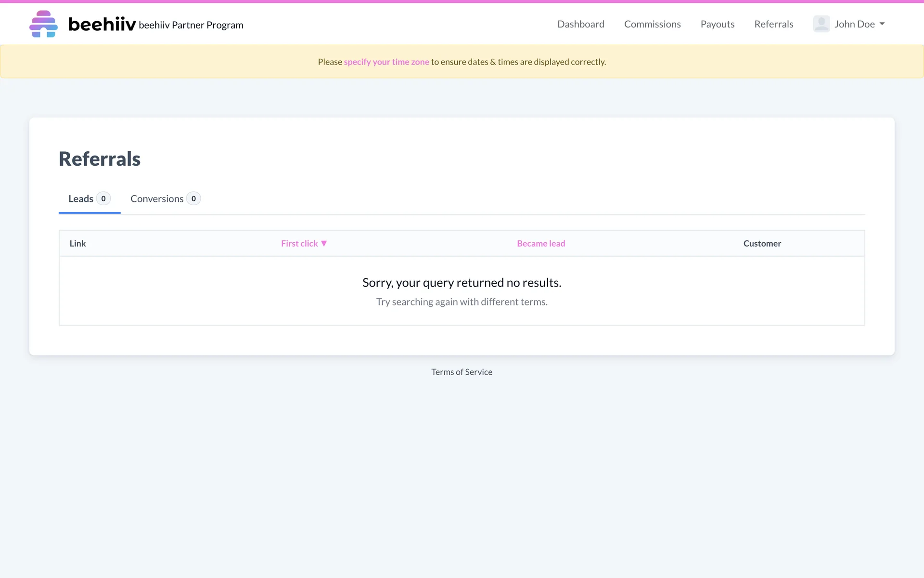Select Referrals in the top navigation
Screen dimensions: 924x578
click(x=773, y=24)
